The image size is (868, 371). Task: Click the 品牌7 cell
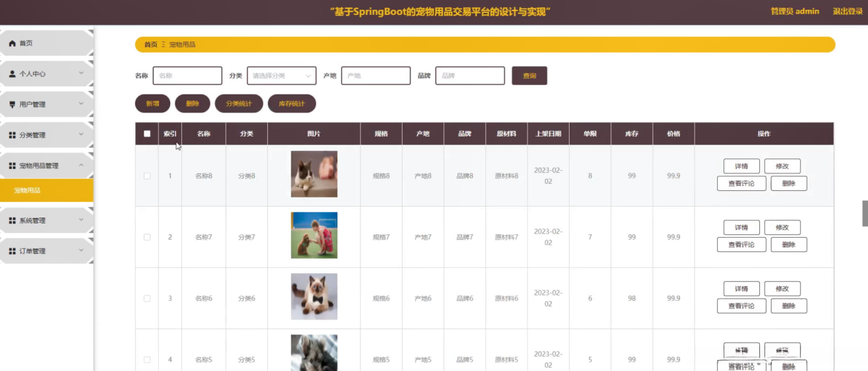click(465, 237)
